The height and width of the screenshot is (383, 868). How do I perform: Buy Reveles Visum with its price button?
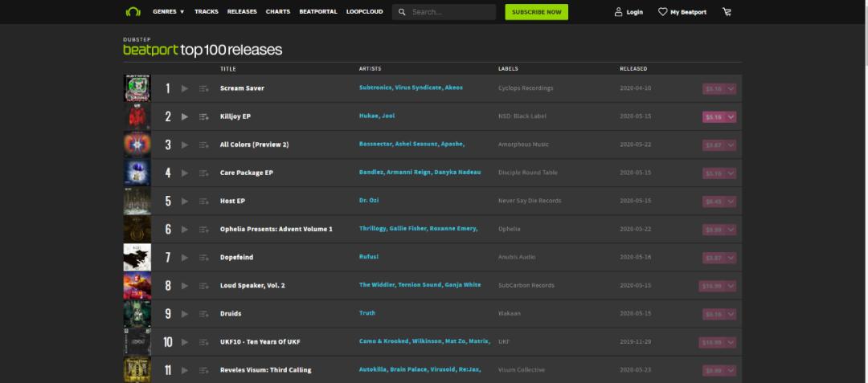[x=714, y=370]
